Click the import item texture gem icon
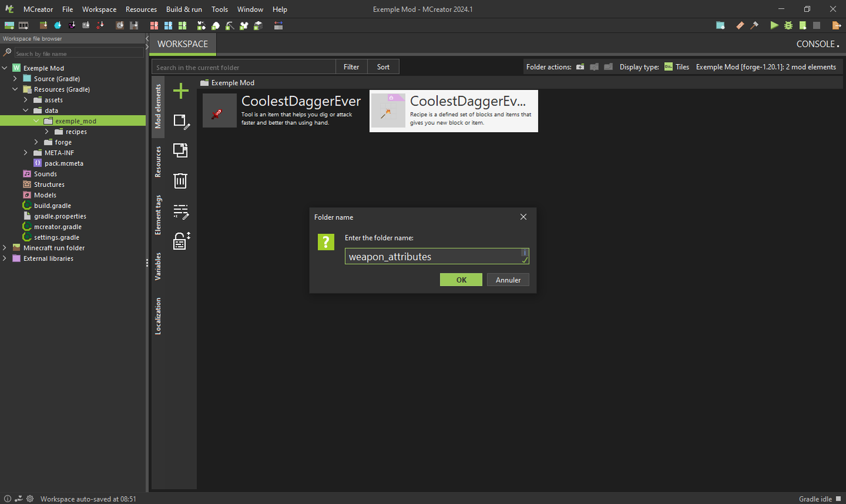The height and width of the screenshot is (504, 846). (x=58, y=26)
